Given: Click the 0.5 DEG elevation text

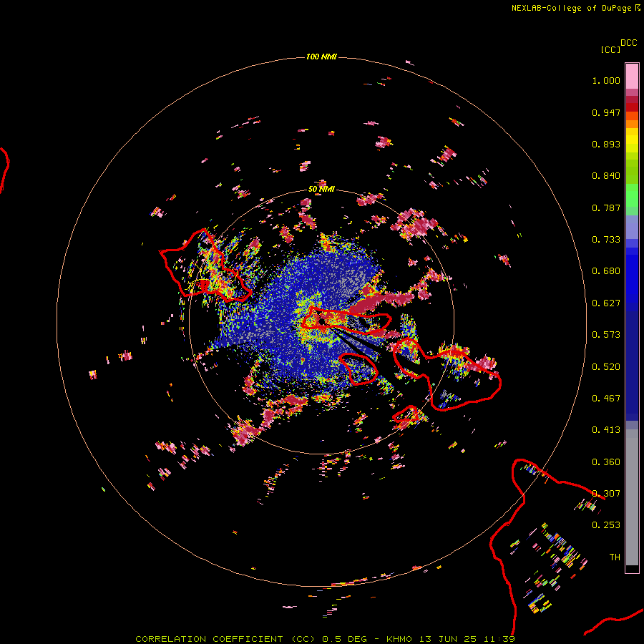Looking at the screenshot, I should [345, 639].
